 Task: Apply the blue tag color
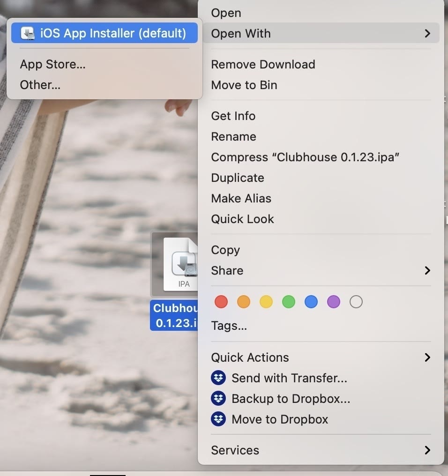click(x=311, y=302)
